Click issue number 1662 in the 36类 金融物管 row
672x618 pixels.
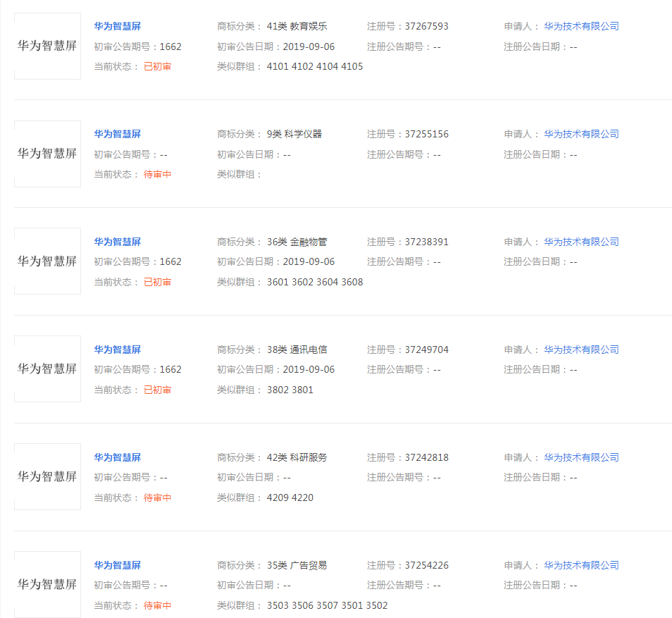pos(170,261)
